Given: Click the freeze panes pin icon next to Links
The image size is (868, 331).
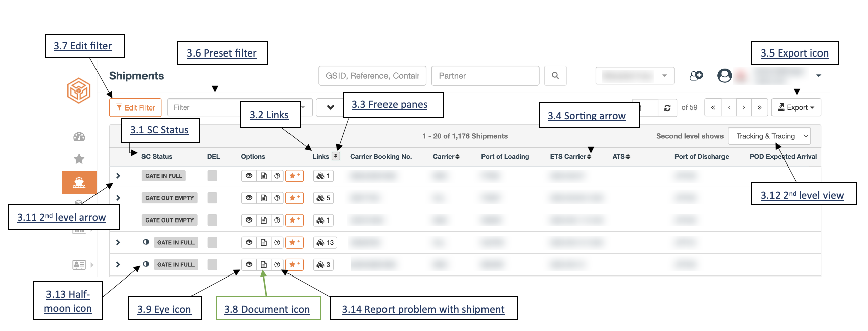Looking at the screenshot, I should (x=336, y=156).
